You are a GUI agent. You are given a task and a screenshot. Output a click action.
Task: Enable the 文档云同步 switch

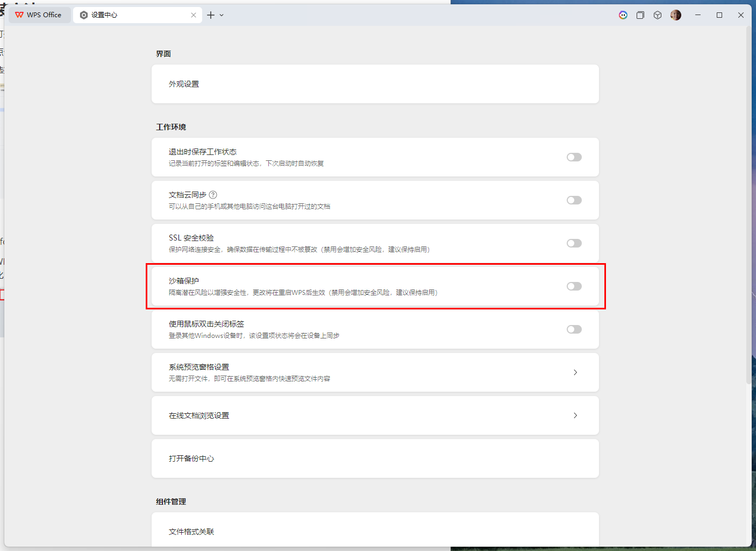point(574,200)
